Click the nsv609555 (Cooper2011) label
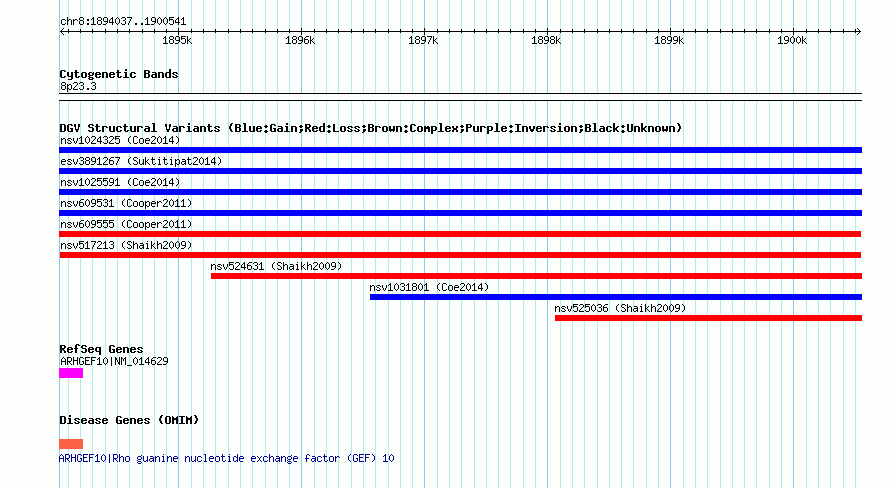 [126, 224]
